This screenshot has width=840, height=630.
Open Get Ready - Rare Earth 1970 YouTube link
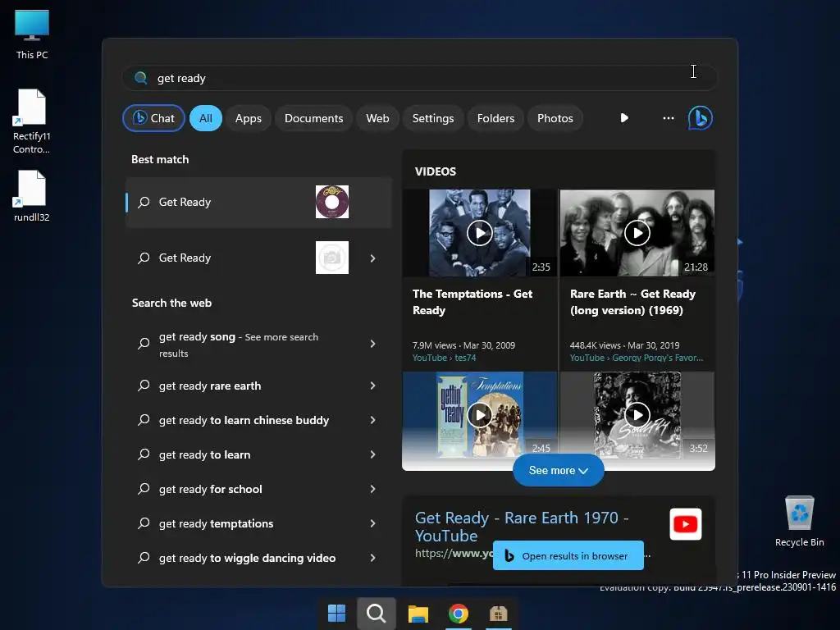click(x=521, y=527)
